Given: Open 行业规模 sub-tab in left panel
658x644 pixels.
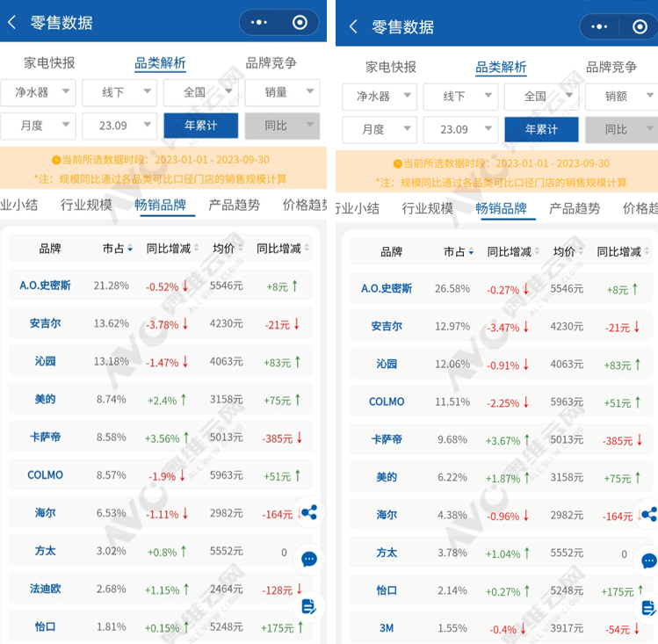Looking at the screenshot, I should (x=86, y=205).
